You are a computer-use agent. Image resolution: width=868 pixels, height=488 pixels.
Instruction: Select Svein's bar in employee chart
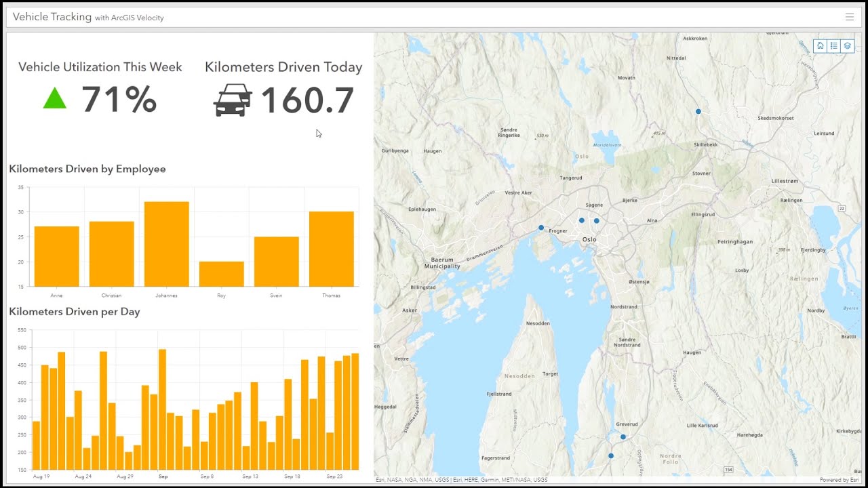[x=277, y=262]
